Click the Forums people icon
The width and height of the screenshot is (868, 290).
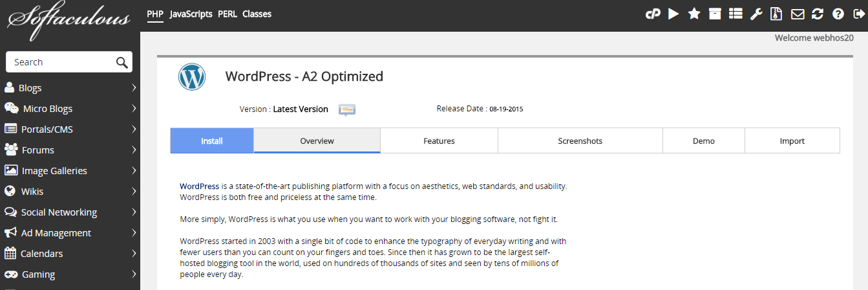(x=11, y=150)
